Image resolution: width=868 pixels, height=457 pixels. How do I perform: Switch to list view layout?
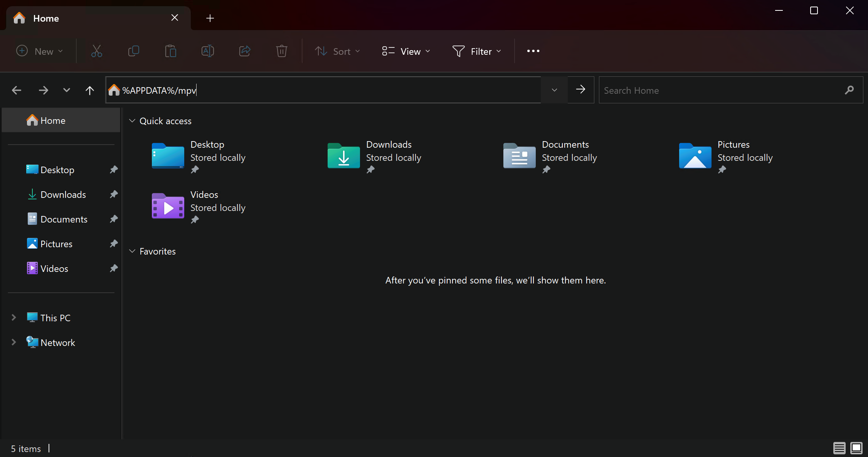pos(839,448)
